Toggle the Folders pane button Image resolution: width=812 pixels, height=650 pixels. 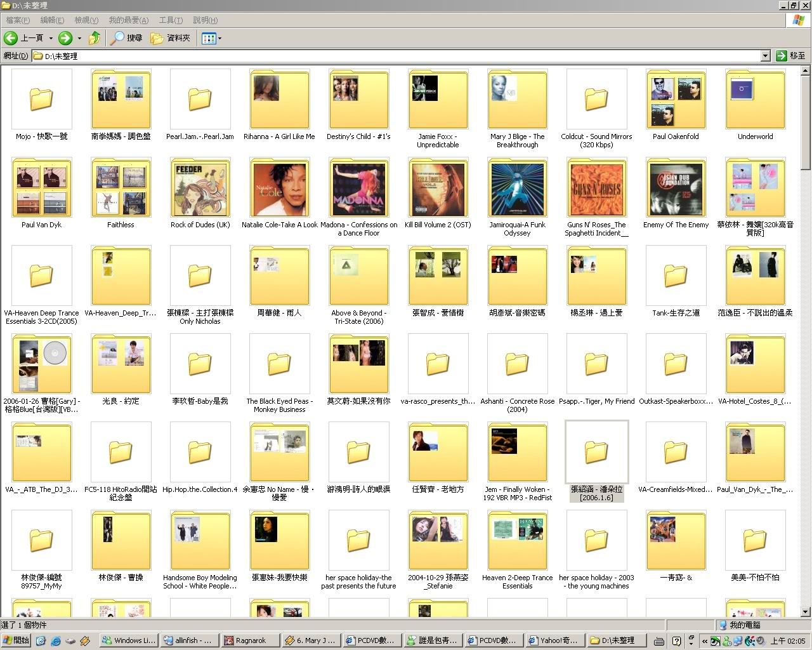tap(170, 38)
